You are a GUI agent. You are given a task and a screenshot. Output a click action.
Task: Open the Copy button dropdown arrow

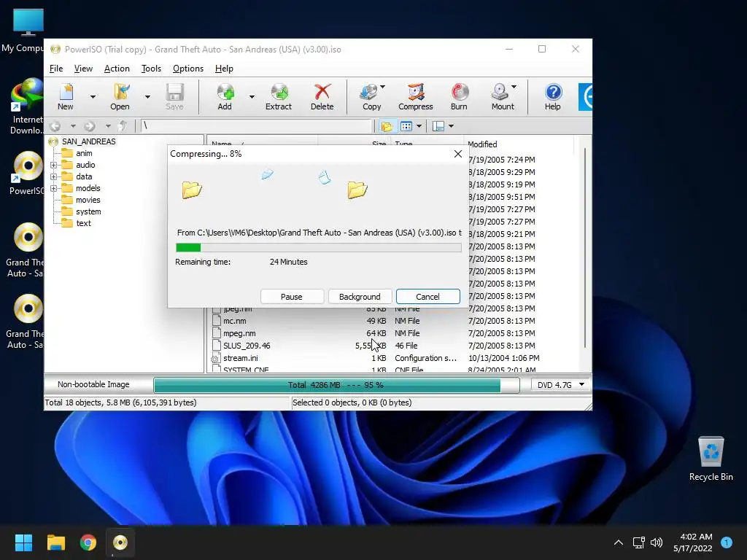[382, 87]
